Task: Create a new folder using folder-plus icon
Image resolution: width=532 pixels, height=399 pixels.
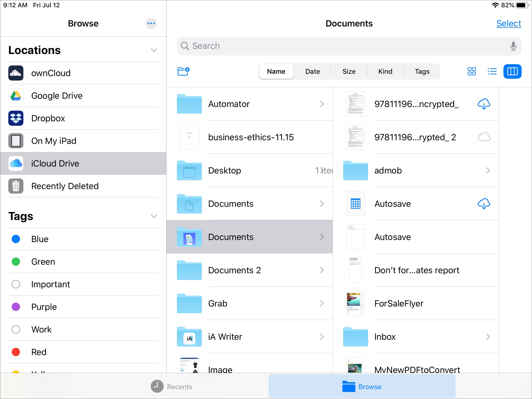Action: click(x=183, y=71)
